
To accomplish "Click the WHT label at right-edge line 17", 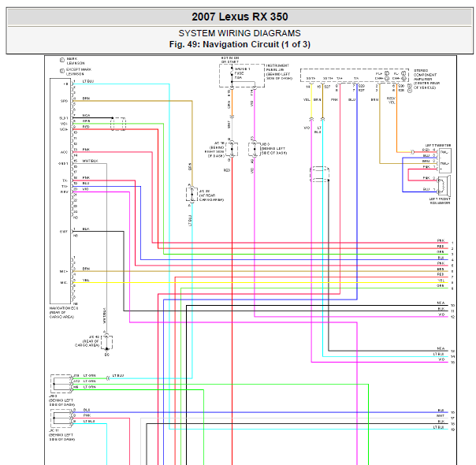I will pos(441,416).
